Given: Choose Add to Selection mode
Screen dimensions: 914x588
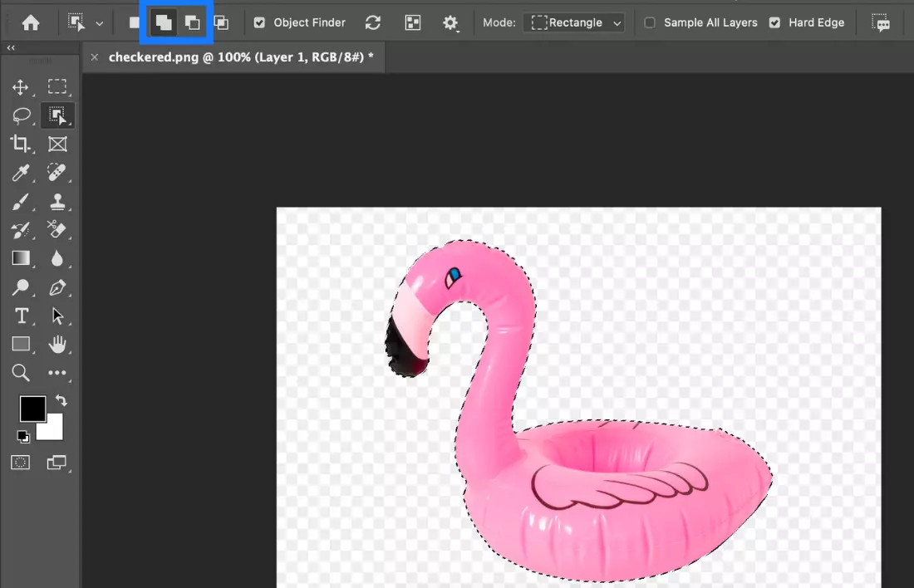Looking at the screenshot, I should click(x=163, y=22).
